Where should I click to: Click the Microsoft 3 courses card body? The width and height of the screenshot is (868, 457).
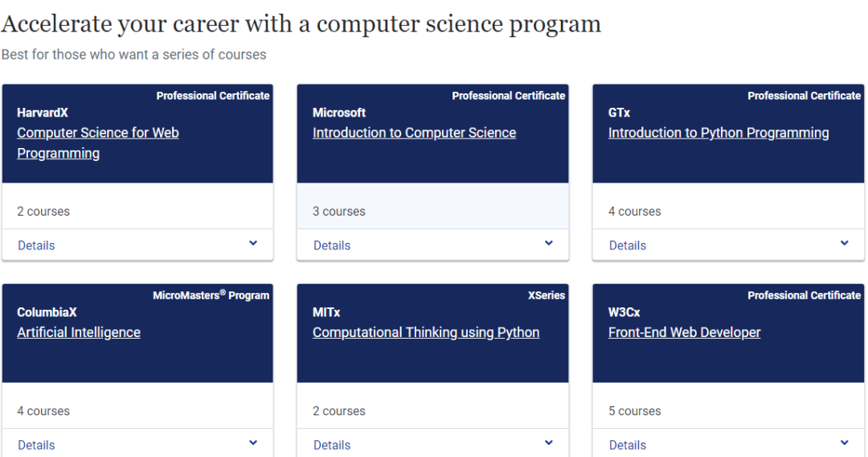pos(433,206)
